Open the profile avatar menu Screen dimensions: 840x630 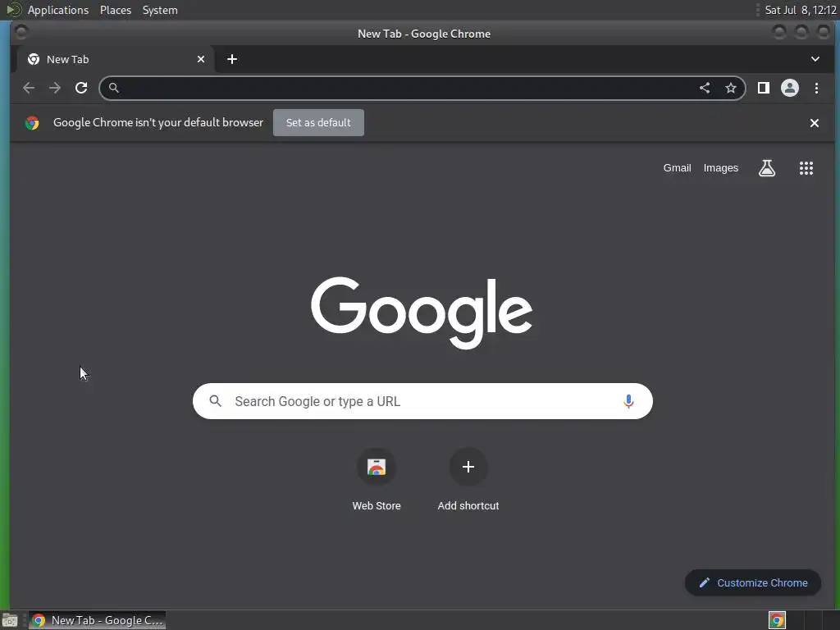(790, 88)
